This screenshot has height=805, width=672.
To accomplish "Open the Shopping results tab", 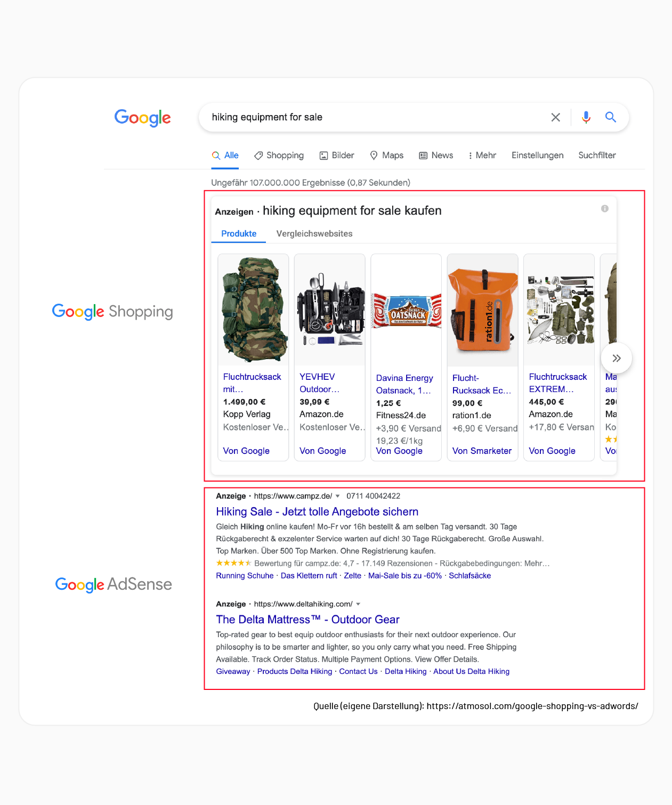I will pos(279,156).
